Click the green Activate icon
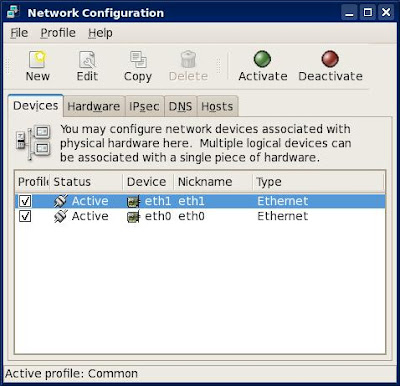400x386 pixels. [x=262, y=59]
